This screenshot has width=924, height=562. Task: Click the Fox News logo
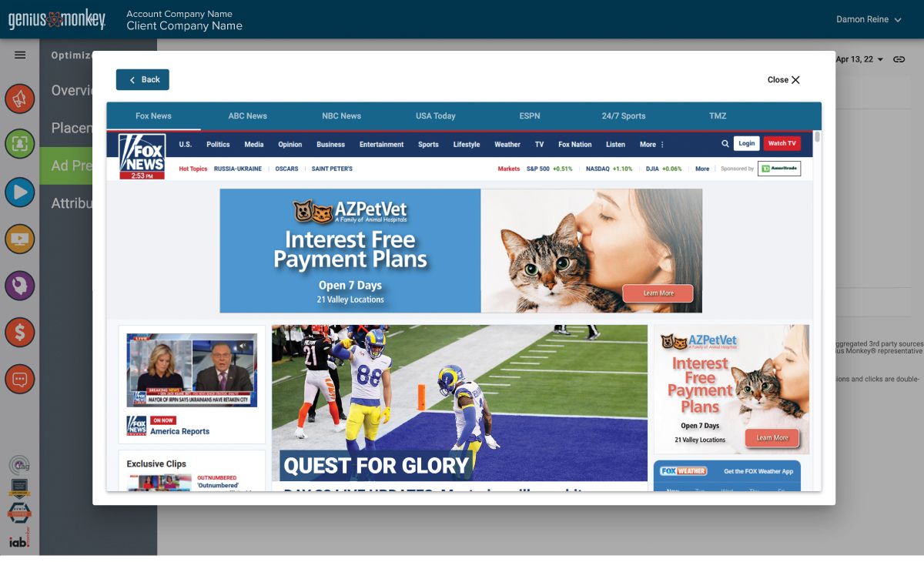pos(142,156)
